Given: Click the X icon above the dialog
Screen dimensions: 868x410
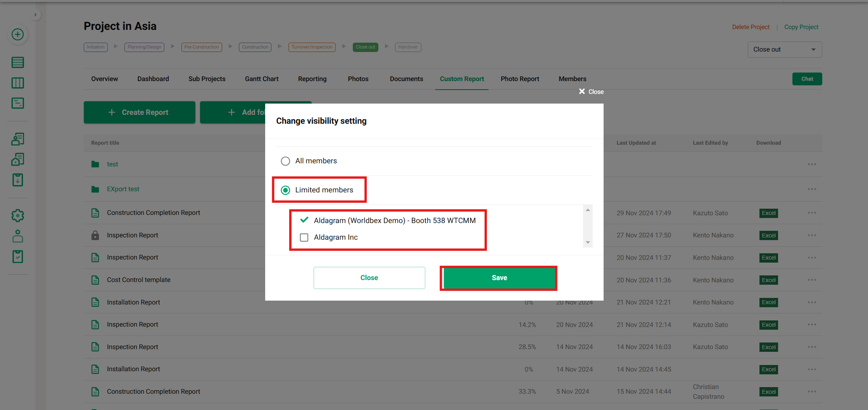Looking at the screenshot, I should point(582,92).
